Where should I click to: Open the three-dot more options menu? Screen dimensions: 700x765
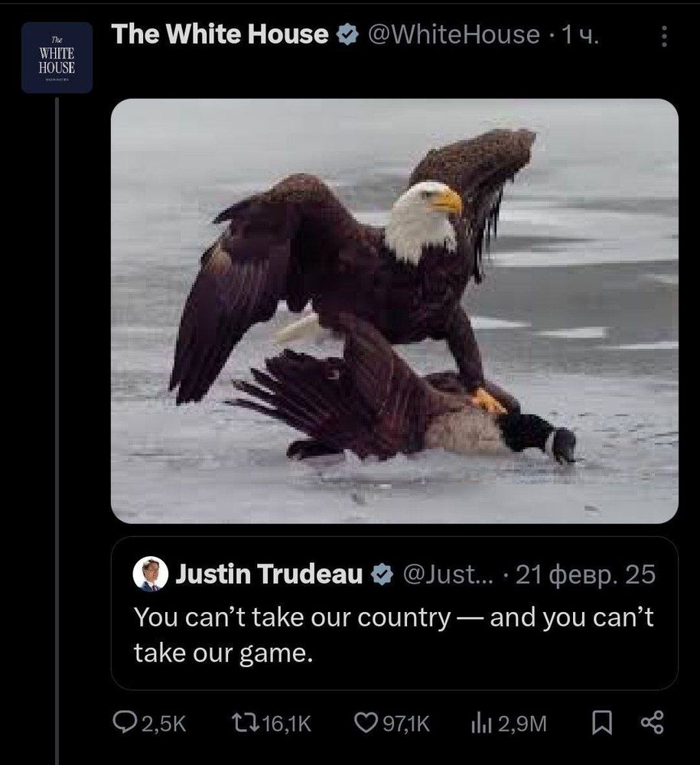click(x=664, y=36)
